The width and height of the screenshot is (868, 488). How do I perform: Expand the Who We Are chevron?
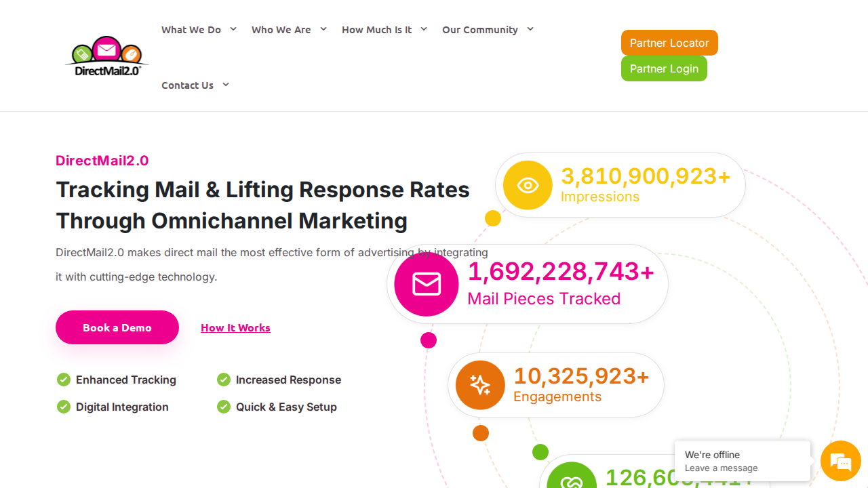click(x=323, y=29)
